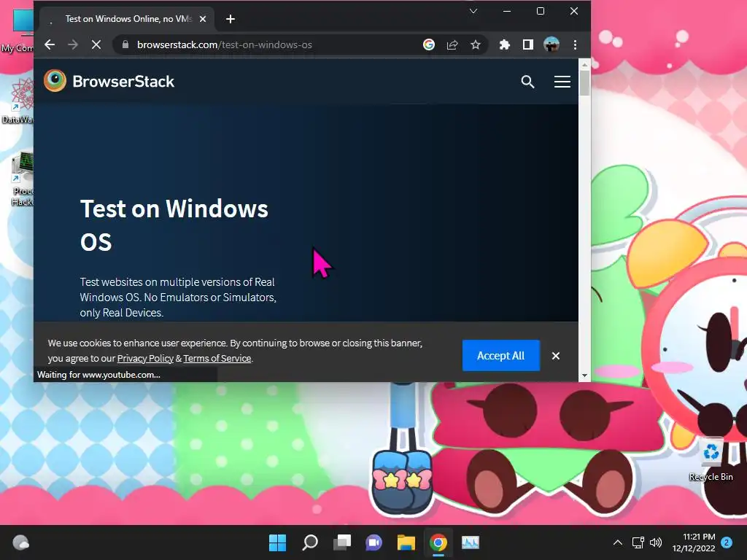The image size is (747, 560).
Task: Click the page scrollbar thumb
Action: 584,83
